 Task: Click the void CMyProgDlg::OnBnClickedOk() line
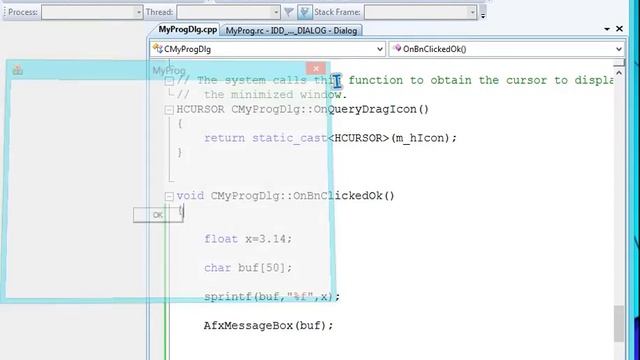(x=285, y=196)
